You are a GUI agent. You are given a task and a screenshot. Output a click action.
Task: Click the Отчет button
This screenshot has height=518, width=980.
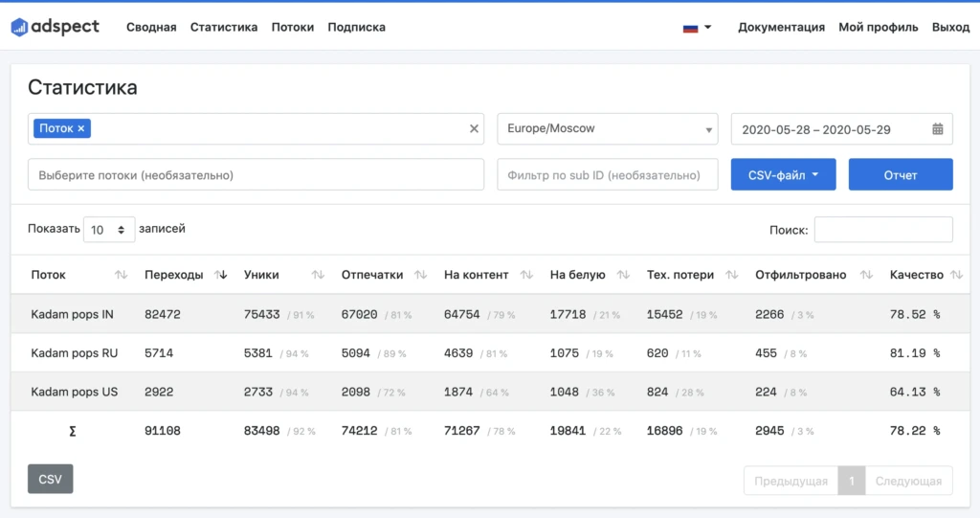[901, 174]
